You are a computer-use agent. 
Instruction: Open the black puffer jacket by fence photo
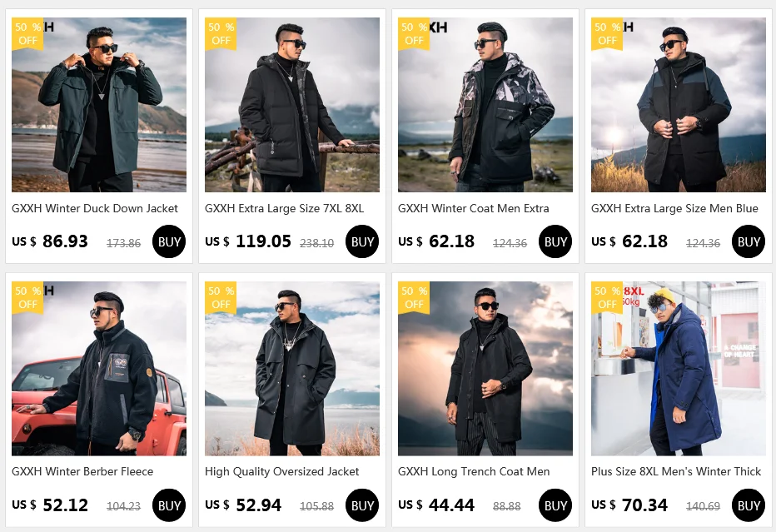click(x=292, y=105)
